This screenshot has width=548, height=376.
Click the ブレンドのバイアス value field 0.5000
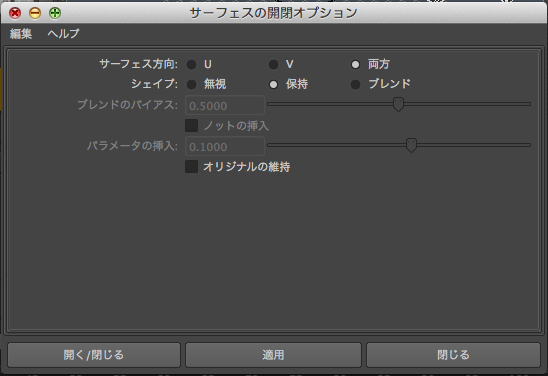[225, 105]
